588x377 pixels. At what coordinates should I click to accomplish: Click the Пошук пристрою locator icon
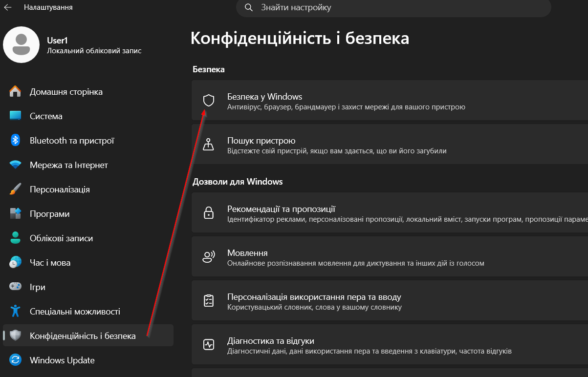209,145
